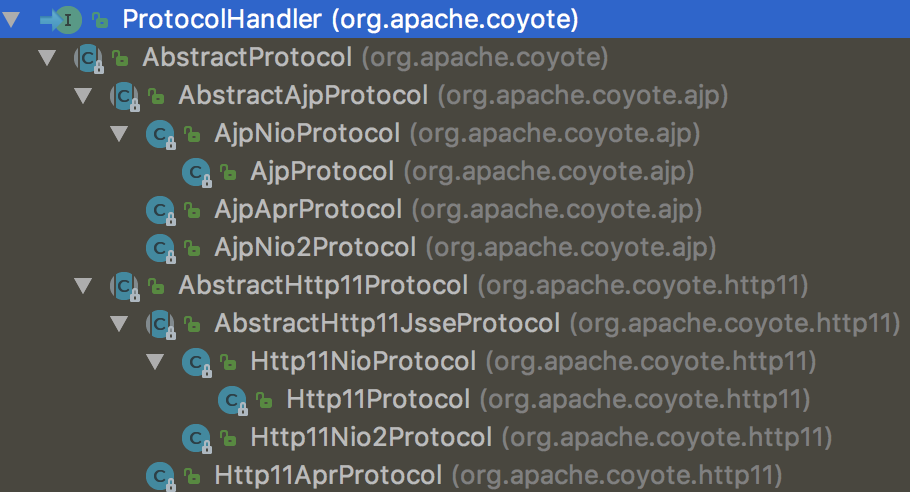Select the Http11Protocol class name

(x=378, y=400)
